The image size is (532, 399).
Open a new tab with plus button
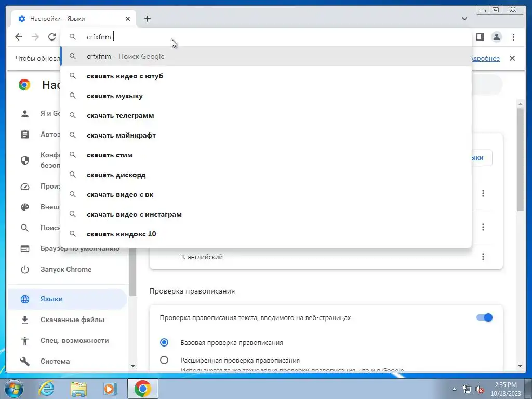147,19
